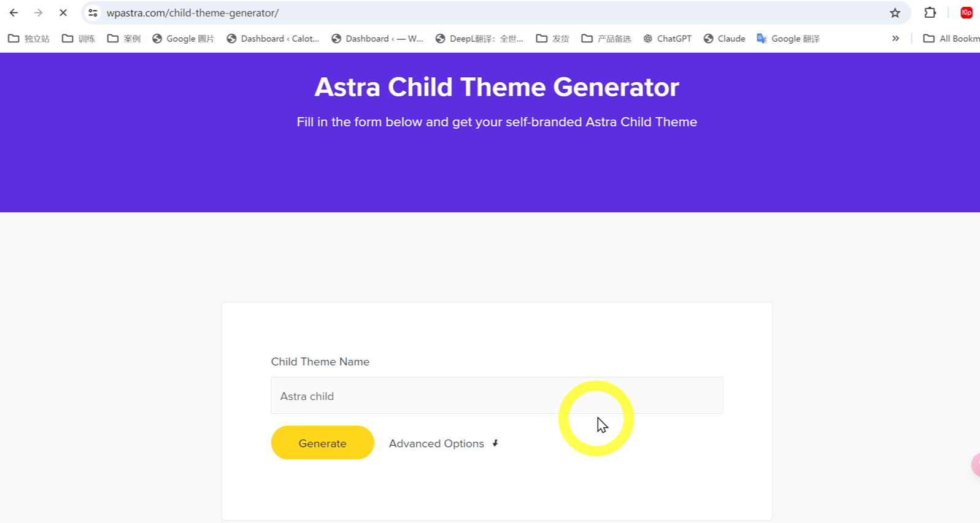Open the Extensions puzzle icon
This screenshot has height=523, width=980.
[930, 13]
